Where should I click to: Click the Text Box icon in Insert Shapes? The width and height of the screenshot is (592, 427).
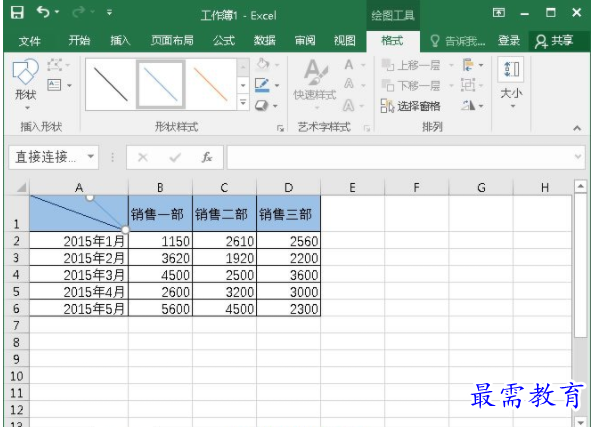click(54, 85)
